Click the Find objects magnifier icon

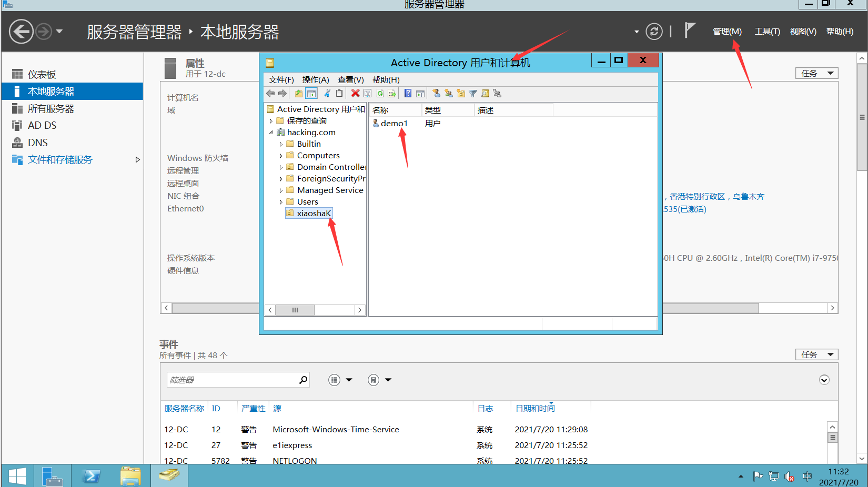485,94
